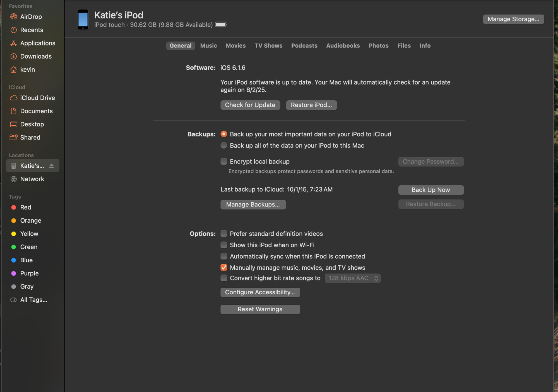Click Manage Storage button
558x392 pixels.
coord(513,19)
